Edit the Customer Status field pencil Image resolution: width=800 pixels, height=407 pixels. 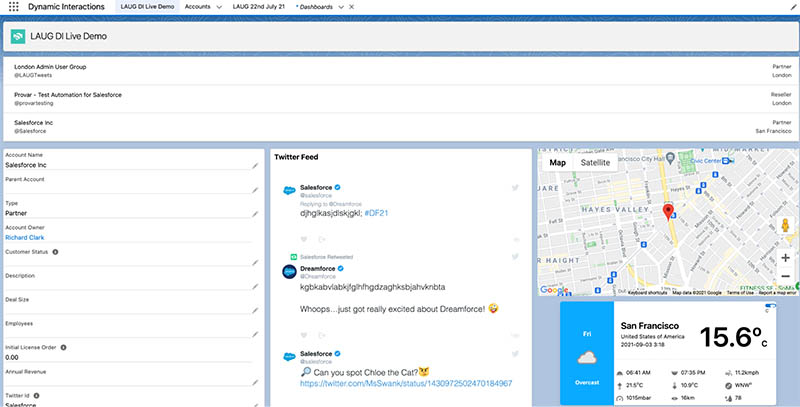[255, 263]
